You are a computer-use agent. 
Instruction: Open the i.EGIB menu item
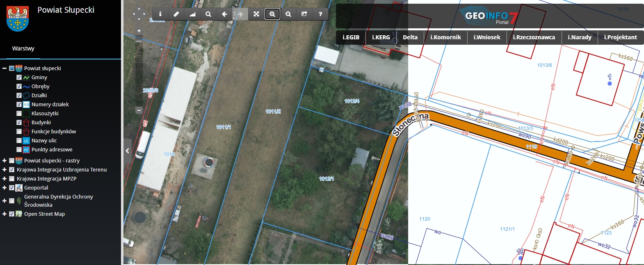coord(351,37)
